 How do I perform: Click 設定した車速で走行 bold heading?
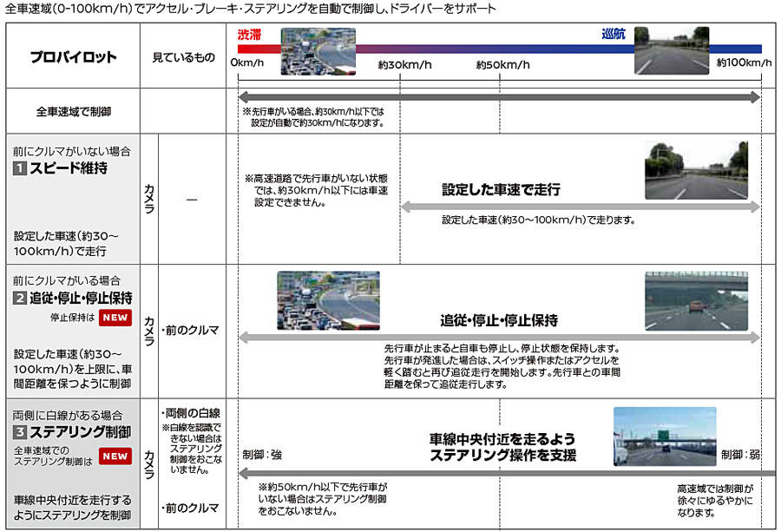(x=501, y=189)
